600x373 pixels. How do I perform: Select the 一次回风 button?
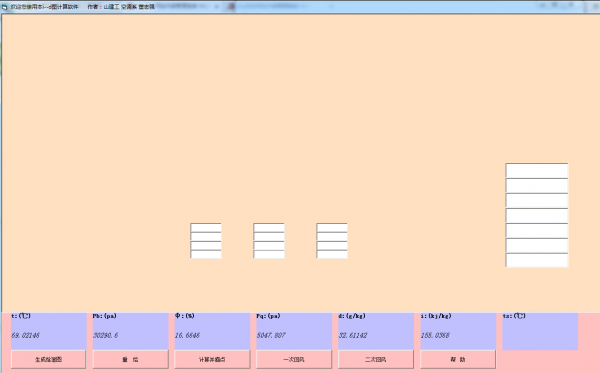pos(294,360)
